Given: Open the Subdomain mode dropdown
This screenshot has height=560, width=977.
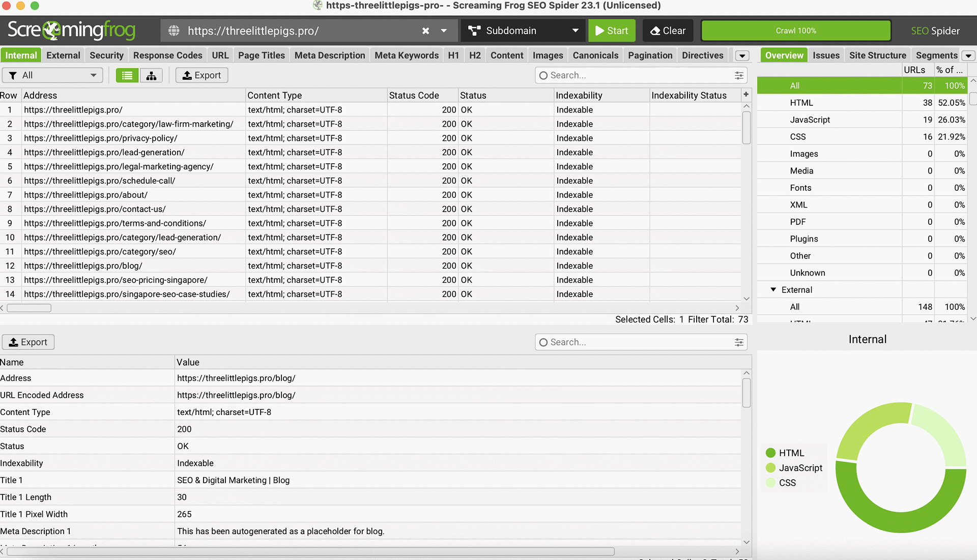Looking at the screenshot, I should 524,31.
